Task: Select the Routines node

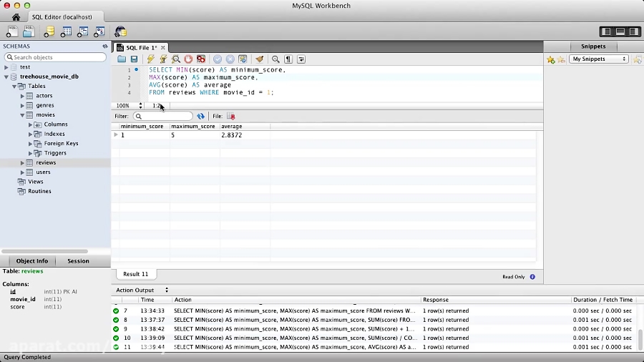Action: 39,191
